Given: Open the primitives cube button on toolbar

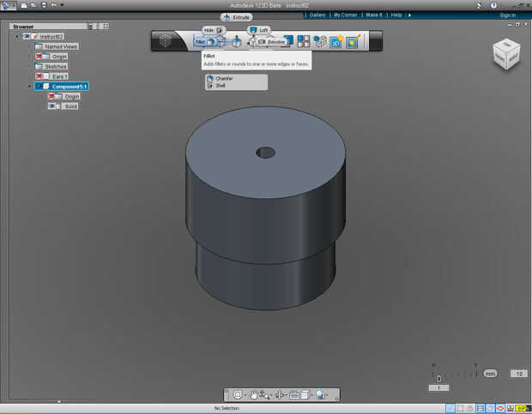Looking at the screenshot, I should [x=167, y=41].
